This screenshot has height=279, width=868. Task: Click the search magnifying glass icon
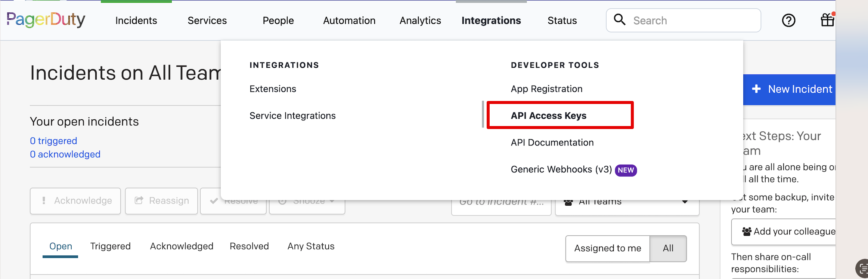pyautogui.click(x=620, y=20)
